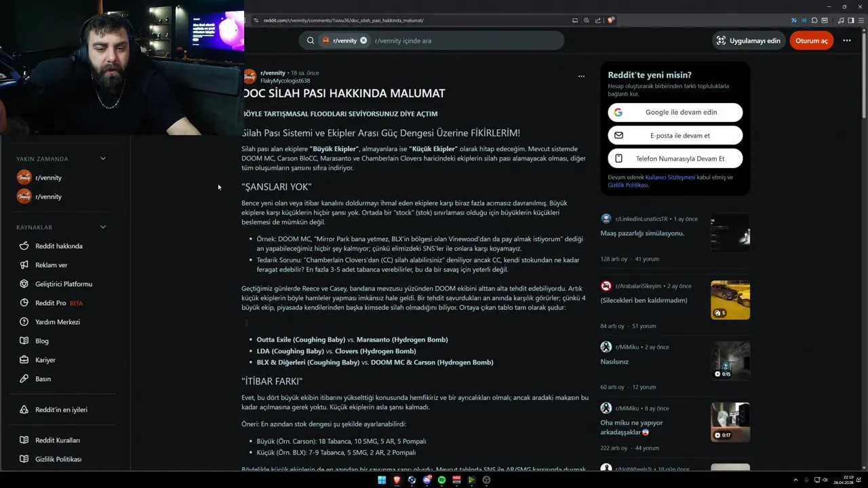Open OBS Studio from the taskbar
The height and width of the screenshot is (488, 868).
(486, 480)
